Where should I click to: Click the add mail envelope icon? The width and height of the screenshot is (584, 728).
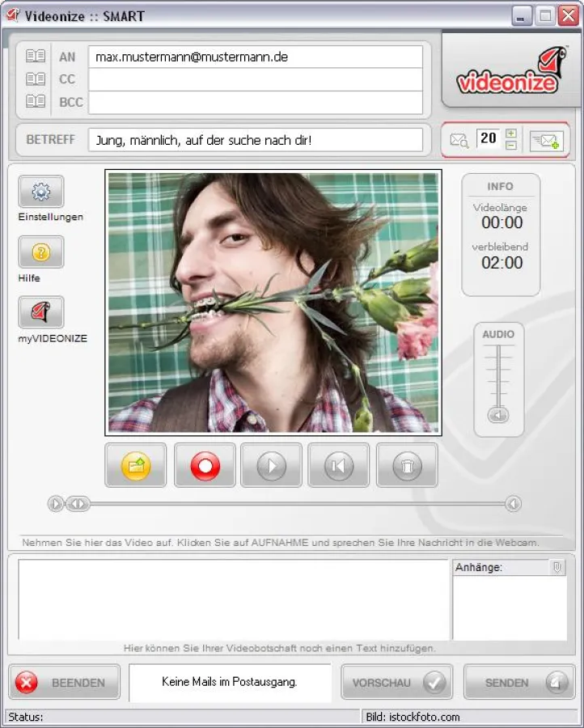point(546,140)
